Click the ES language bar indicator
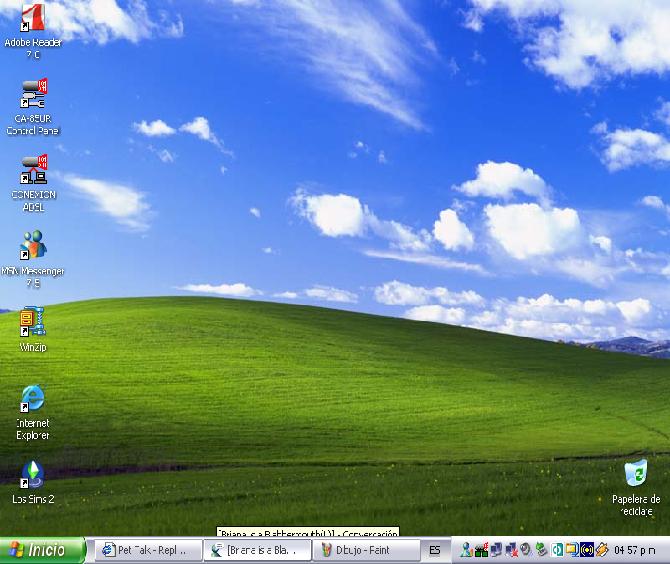 point(435,550)
